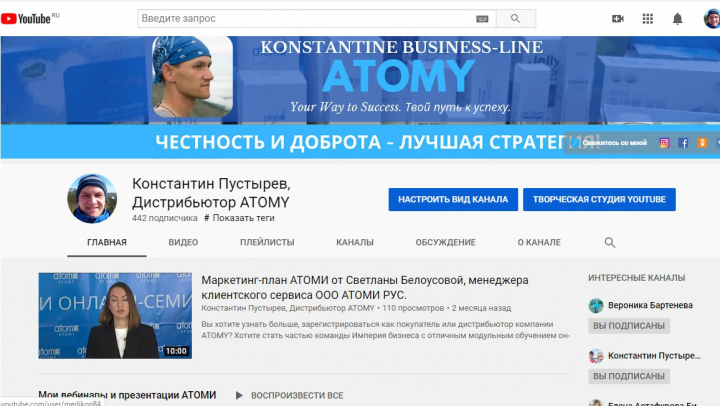Click ТВОРЧЕСКАЯ СТУДИЯ YOUTUBE button
The image size is (720, 406).
click(599, 199)
